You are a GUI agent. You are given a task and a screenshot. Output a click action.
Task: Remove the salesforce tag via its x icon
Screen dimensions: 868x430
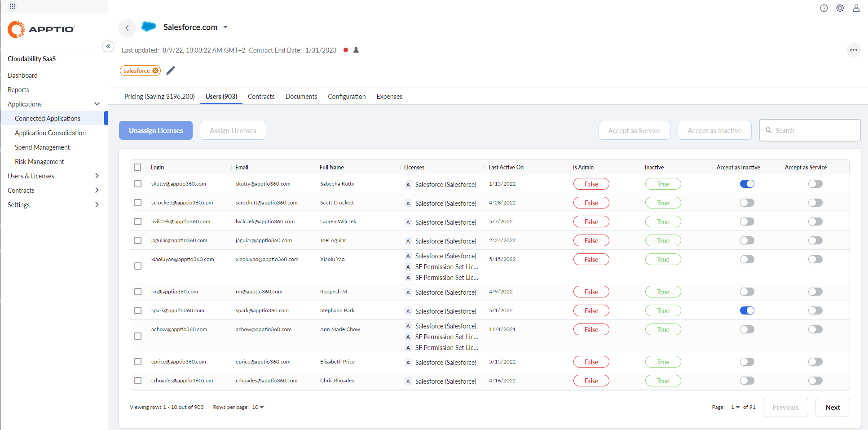[155, 71]
